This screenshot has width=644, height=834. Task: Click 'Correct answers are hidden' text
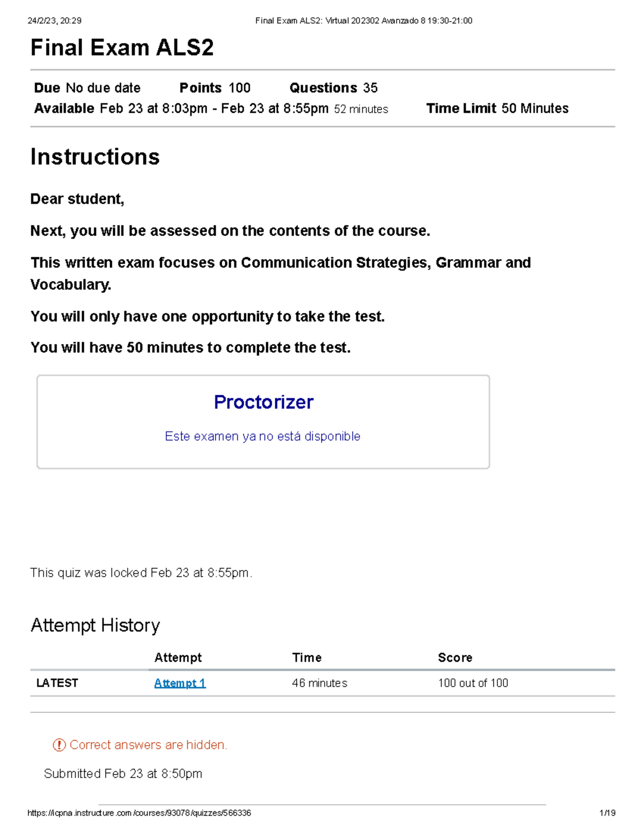tap(149, 745)
